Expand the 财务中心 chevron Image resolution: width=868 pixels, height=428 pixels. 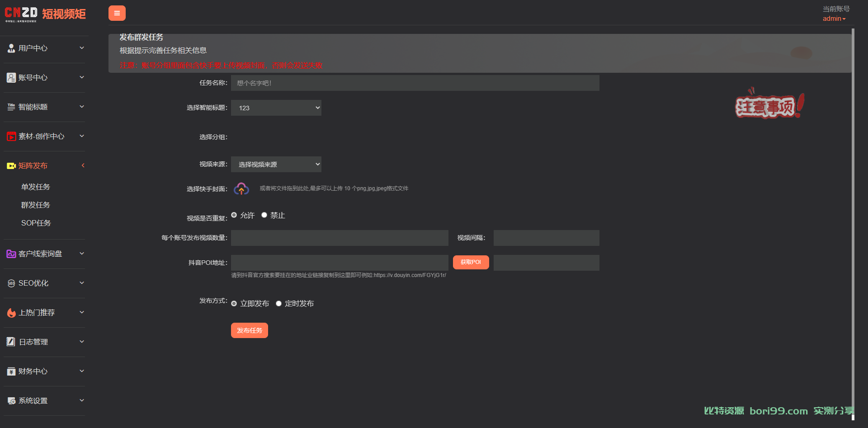pyautogui.click(x=82, y=371)
